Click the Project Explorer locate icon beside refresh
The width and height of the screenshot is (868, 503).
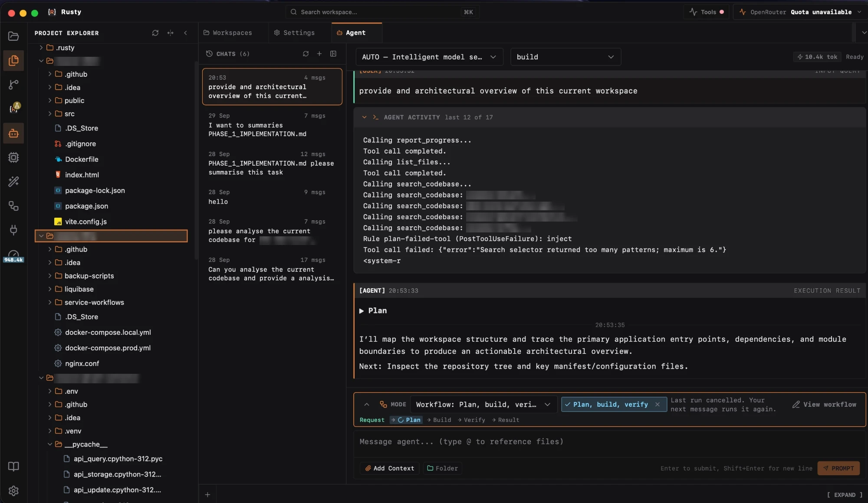click(x=171, y=33)
